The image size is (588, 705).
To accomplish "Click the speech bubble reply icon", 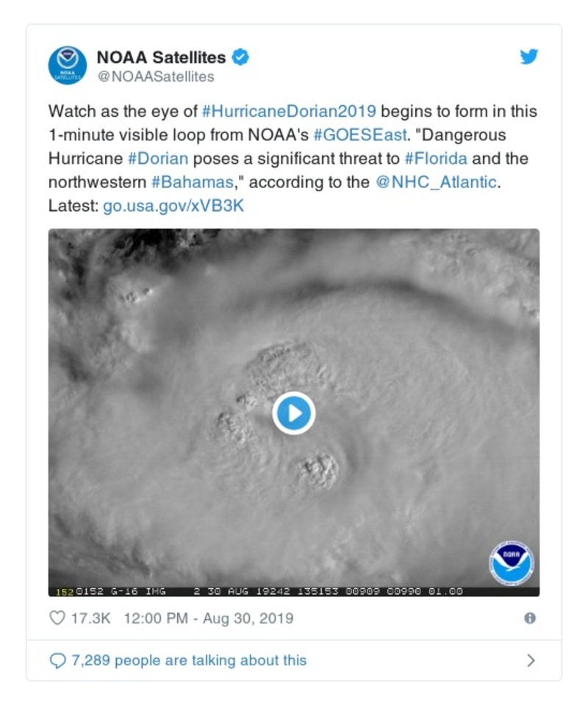I will 57,660.
